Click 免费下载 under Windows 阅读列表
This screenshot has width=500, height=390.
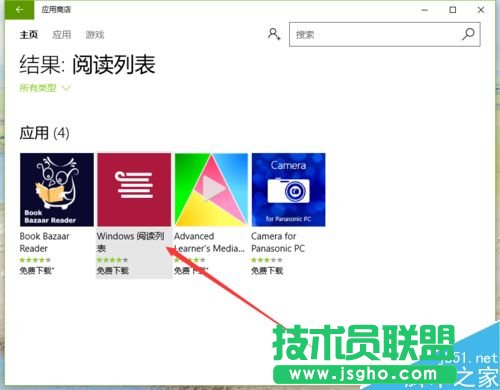click(113, 270)
